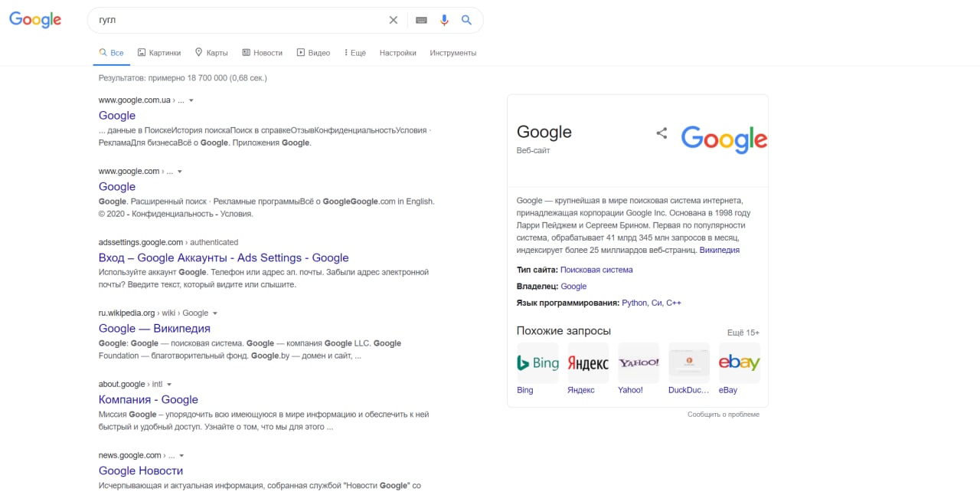Click Поисковая система link for site type
This screenshot has width=980, height=492.
tap(596, 270)
